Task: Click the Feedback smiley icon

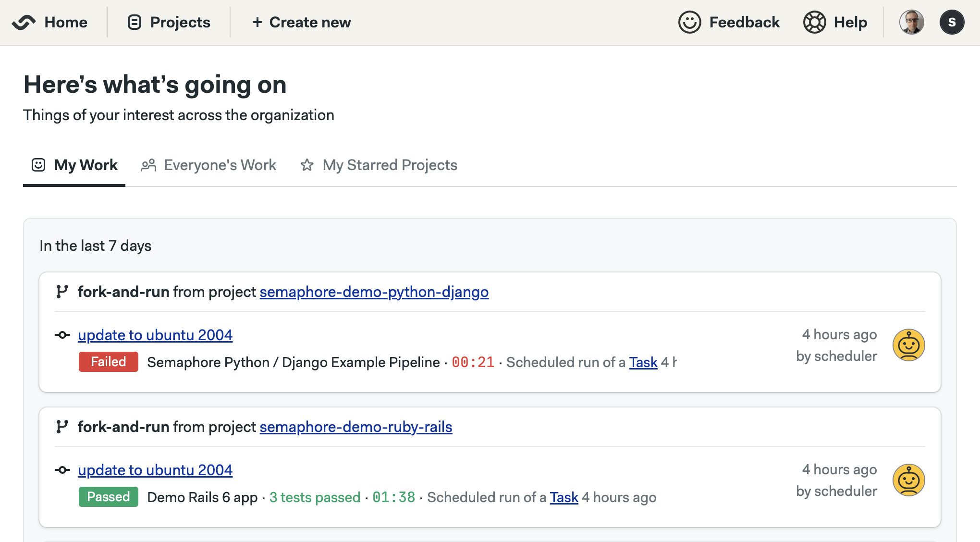Action: pos(689,23)
